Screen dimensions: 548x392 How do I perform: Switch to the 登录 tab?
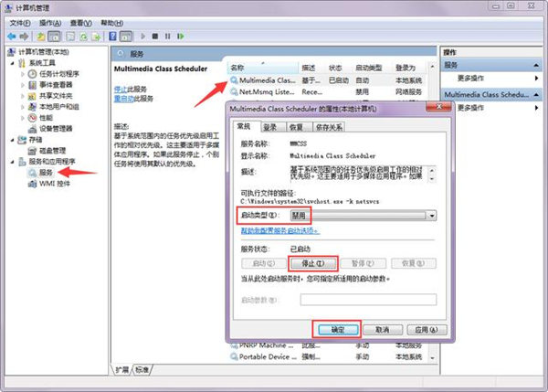point(269,127)
